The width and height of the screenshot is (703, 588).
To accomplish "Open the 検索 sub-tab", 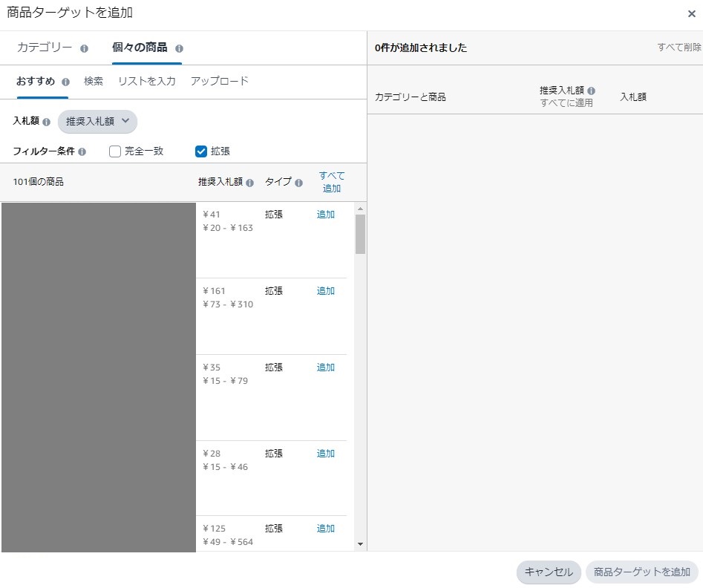I will pos(94,82).
